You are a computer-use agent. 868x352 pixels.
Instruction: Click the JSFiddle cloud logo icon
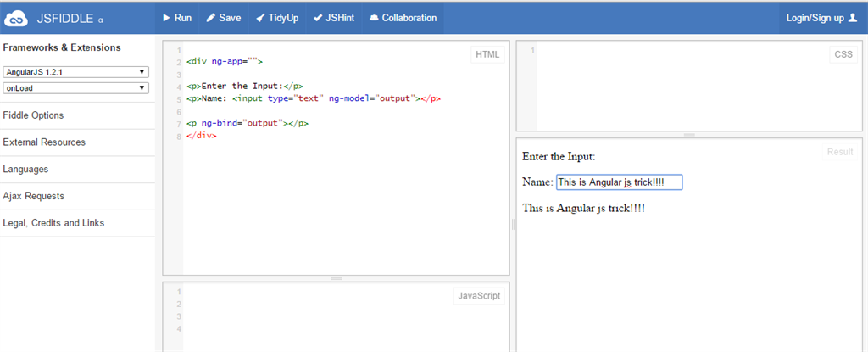point(17,18)
